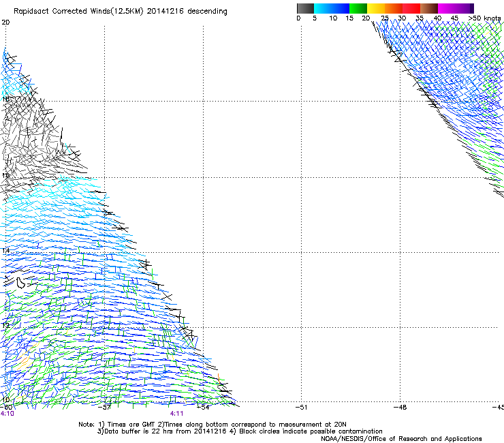504x443 pixels.
Task: Select the gray 0-5 knots color segment
Action: click(x=305, y=8)
